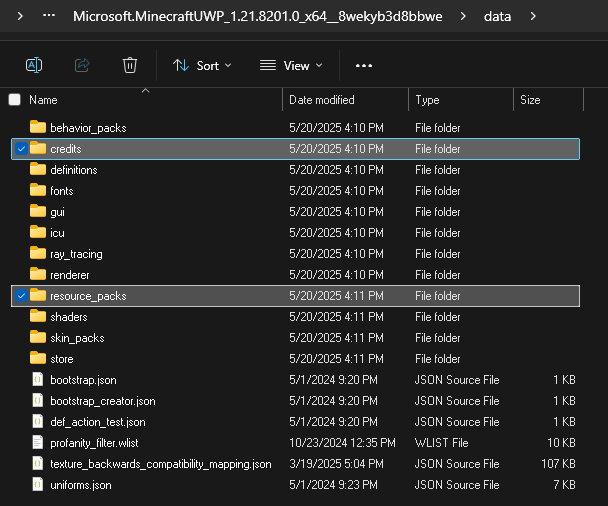This screenshot has width=608, height=506.
Task: Click the data breadcrumb segment
Action: [496, 16]
